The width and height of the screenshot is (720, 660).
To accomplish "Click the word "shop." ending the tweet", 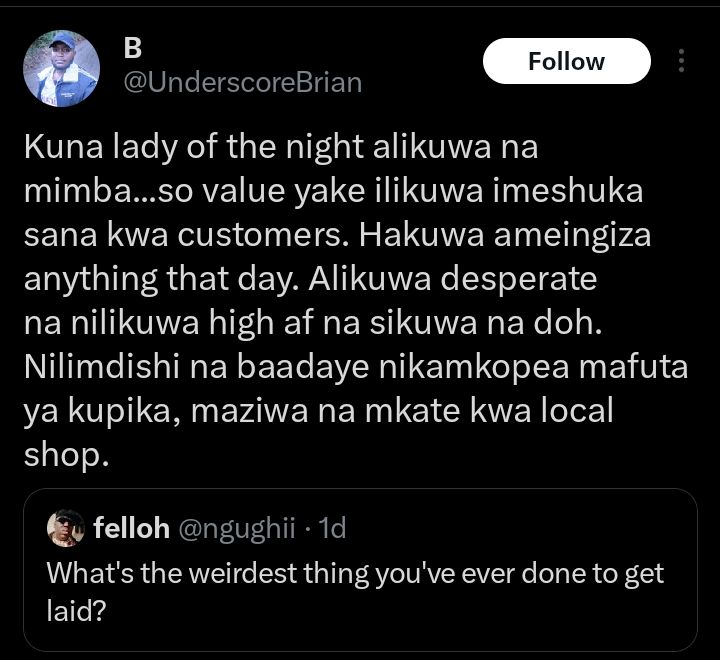I will coord(63,454).
